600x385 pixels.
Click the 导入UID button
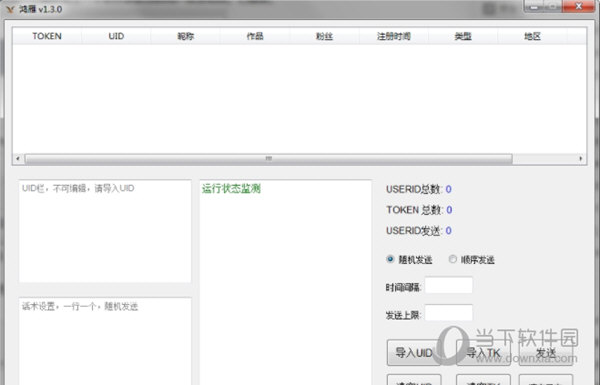coord(414,352)
